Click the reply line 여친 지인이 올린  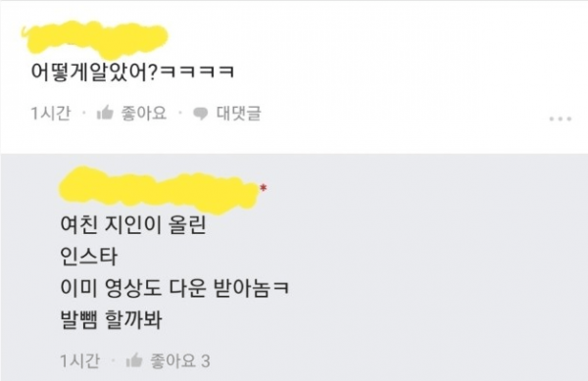click(133, 224)
